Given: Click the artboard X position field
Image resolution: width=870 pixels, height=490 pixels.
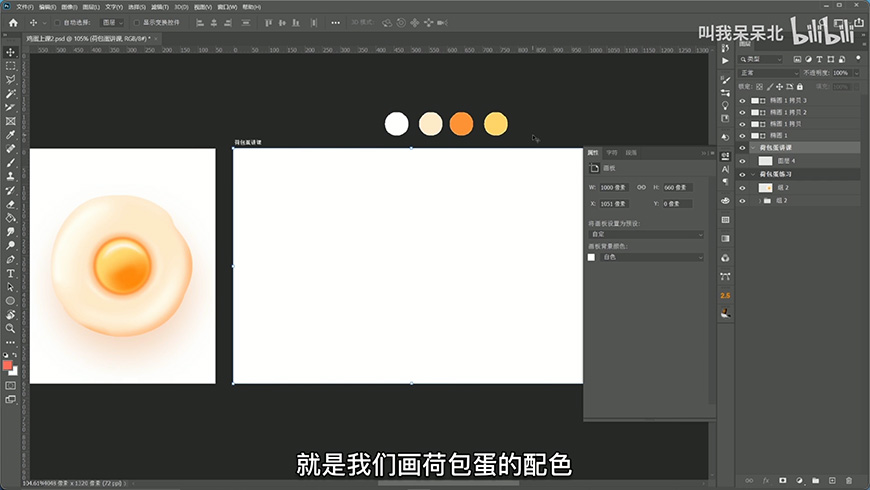Looking at the screenshot, I should [614, 204].
